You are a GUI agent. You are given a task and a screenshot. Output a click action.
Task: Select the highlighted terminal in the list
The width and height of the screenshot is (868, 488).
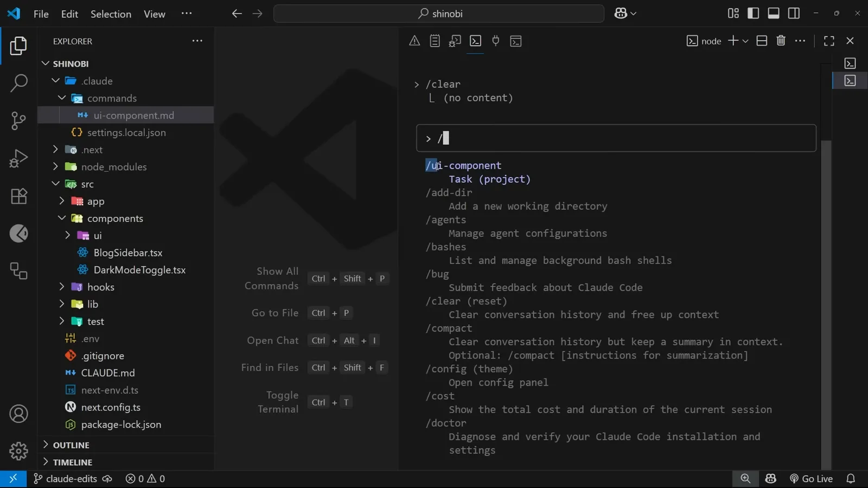pyautogui.click(x=850, y=80)
